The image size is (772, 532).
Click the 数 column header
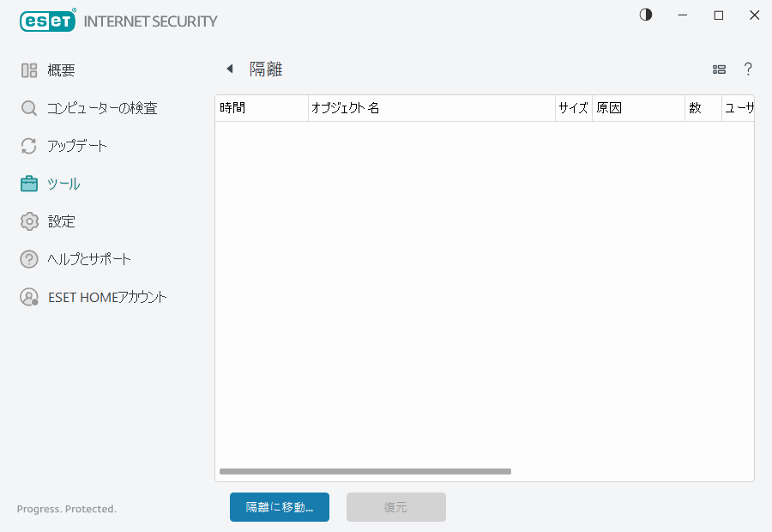point(702,108)
